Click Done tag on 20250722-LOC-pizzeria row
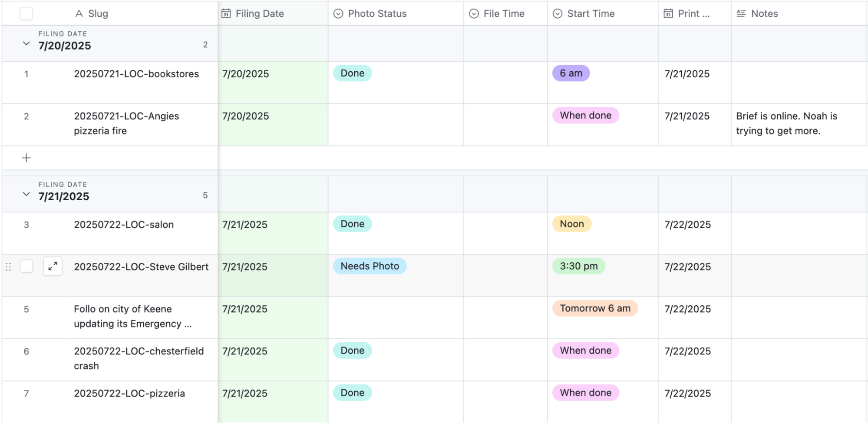Image resolution: width=868 pixels, height=423 pixels. (x=353, y=392)
